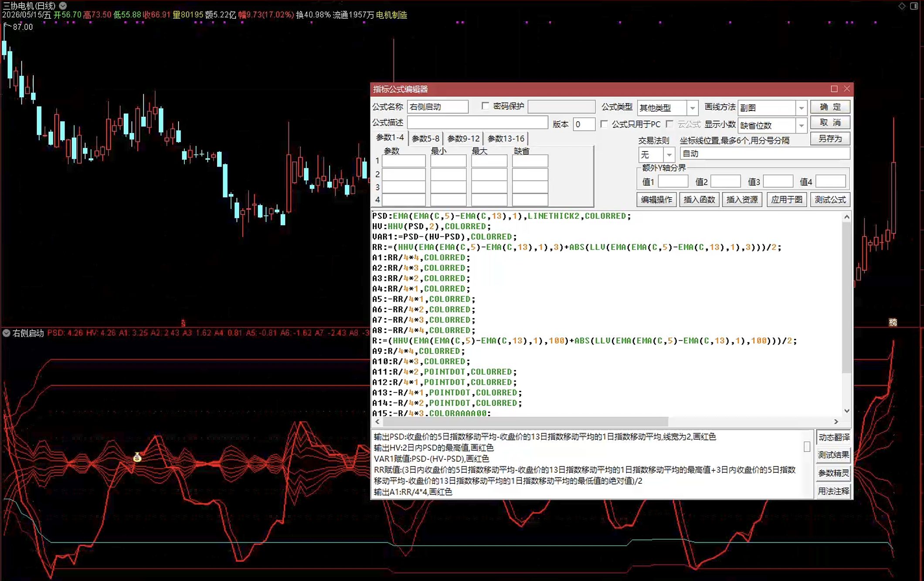Click translation line 输出HV:2日内PSD的最高值

click(x=434, y=448)
